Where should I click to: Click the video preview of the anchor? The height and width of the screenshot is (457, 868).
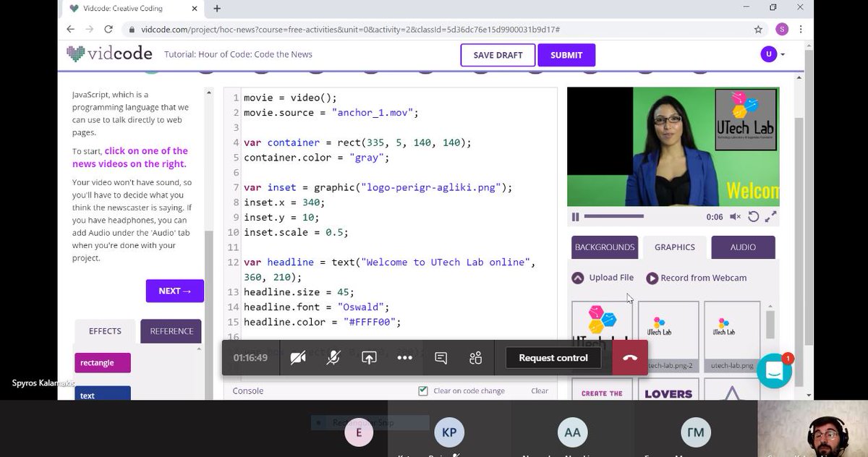(673, 147)
